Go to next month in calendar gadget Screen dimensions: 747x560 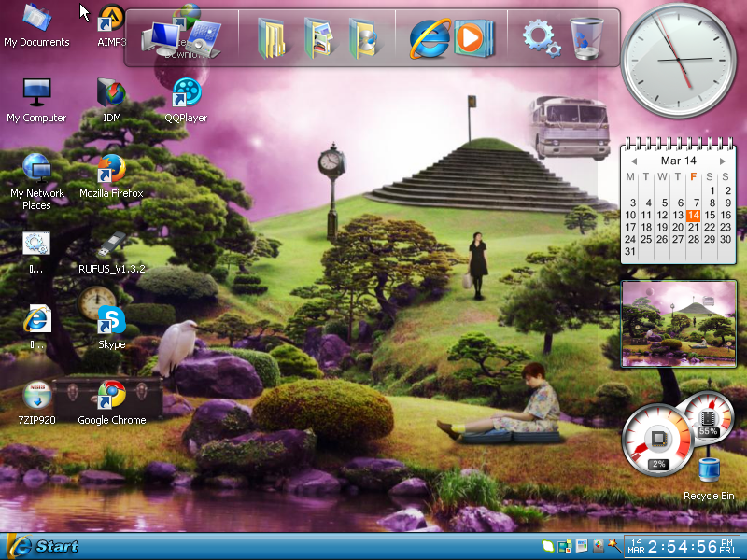coord(722,161)
